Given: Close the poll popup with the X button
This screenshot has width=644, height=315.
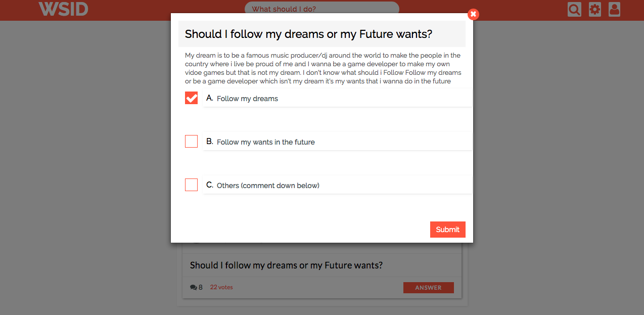Looking at the screenshot, I should 473,14.
